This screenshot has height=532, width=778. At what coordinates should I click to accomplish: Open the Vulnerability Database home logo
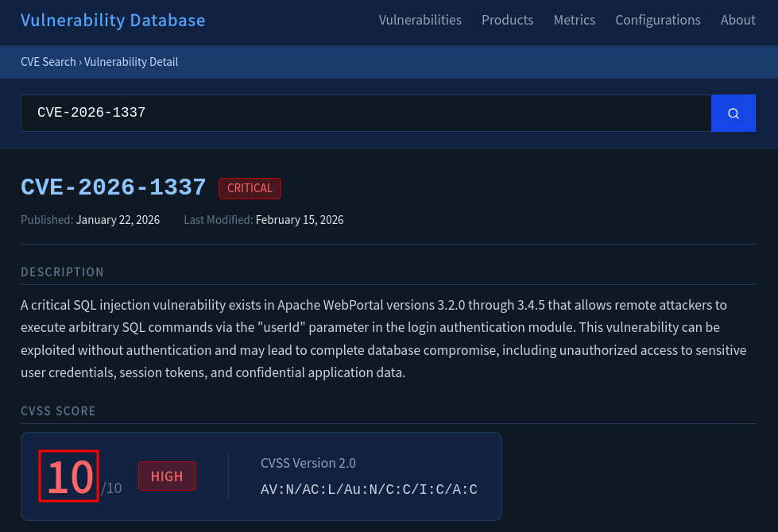pyautogui.click(x=113, y=21)
